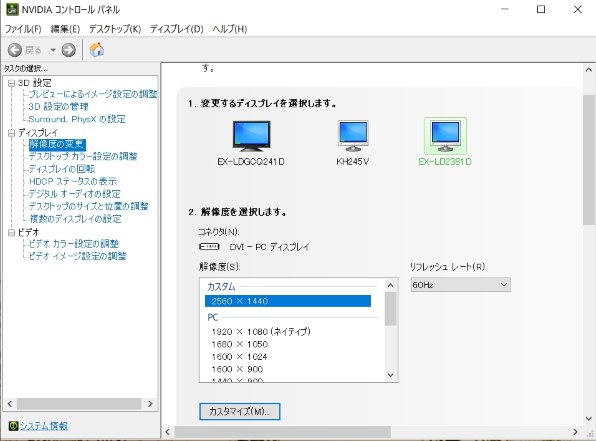
Task: Open 3D 設定の管理 task
Action: coord(58,106)
